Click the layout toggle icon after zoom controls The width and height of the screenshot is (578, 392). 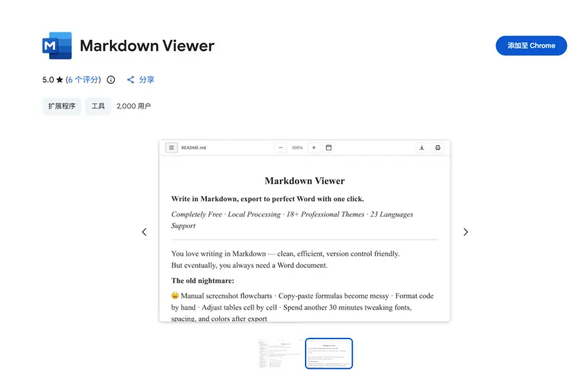[329, 147]
